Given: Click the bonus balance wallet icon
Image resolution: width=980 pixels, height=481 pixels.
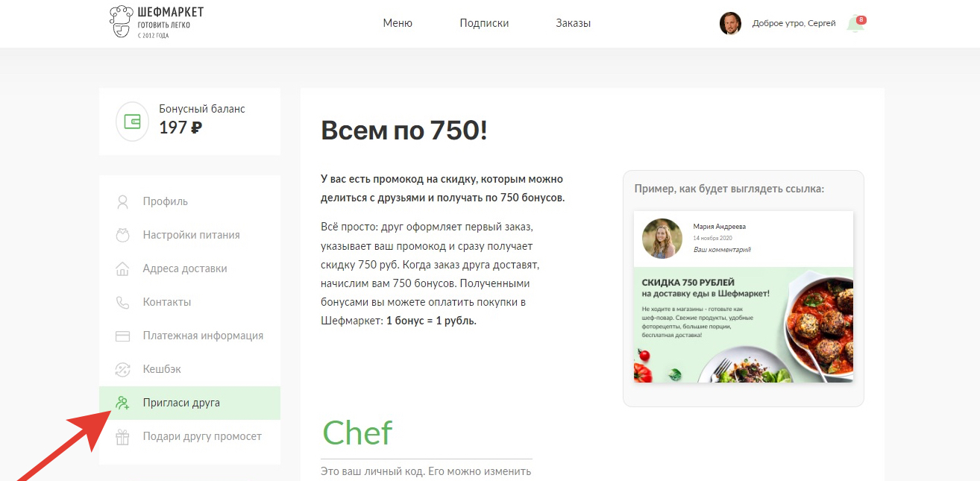Looking at the screenshot, I should pos(132,122).
